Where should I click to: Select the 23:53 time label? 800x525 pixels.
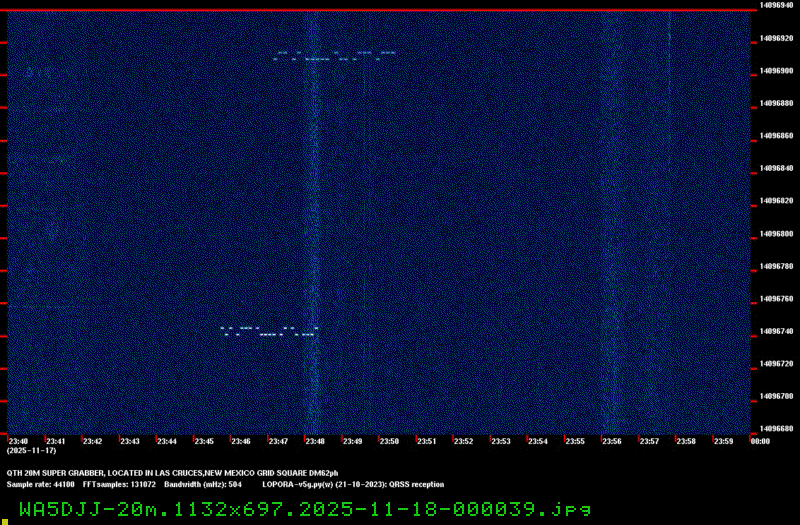[501, 441]
